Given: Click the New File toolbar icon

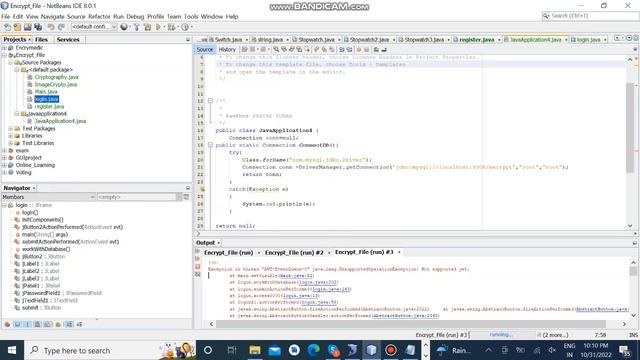Looking at the screenshot, I should pyautogui.click(x=7, y=27).
